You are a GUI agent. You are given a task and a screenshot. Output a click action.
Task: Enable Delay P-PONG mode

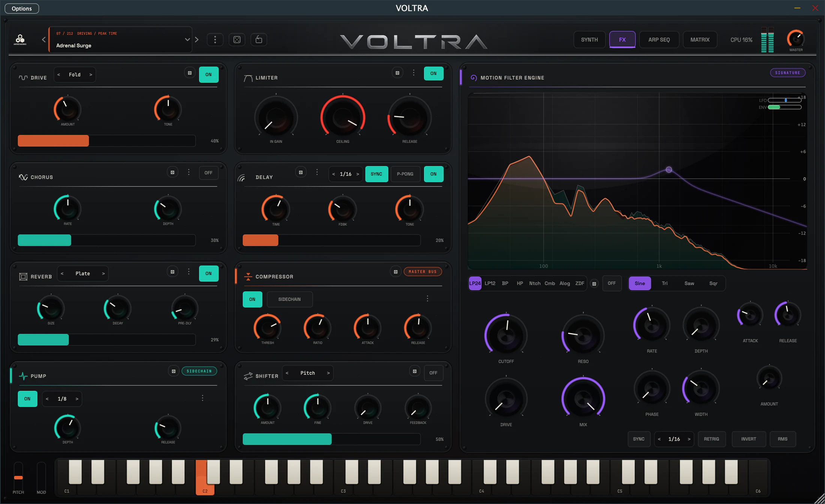pyautogui.click(x=405, y=174)
